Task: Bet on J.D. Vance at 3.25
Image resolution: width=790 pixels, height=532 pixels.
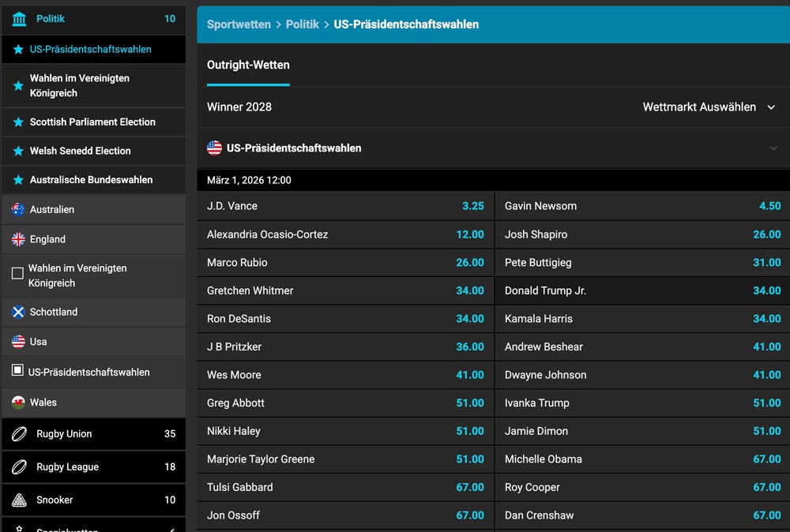Action: pos(472,206)
